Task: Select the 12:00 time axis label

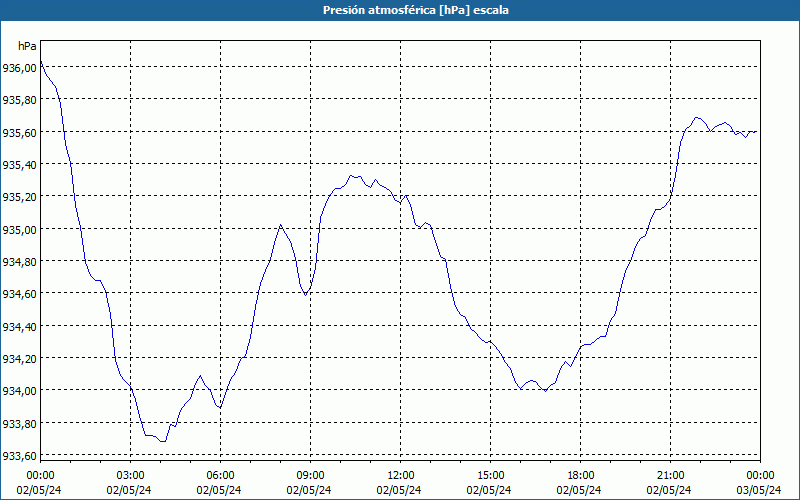Action: point(401,475)
